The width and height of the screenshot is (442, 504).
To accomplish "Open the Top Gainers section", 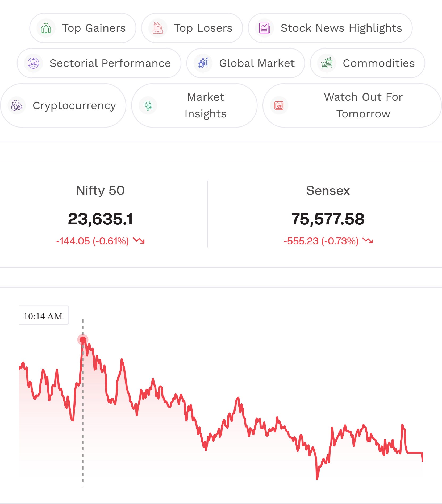I will [x=83, y=28].
